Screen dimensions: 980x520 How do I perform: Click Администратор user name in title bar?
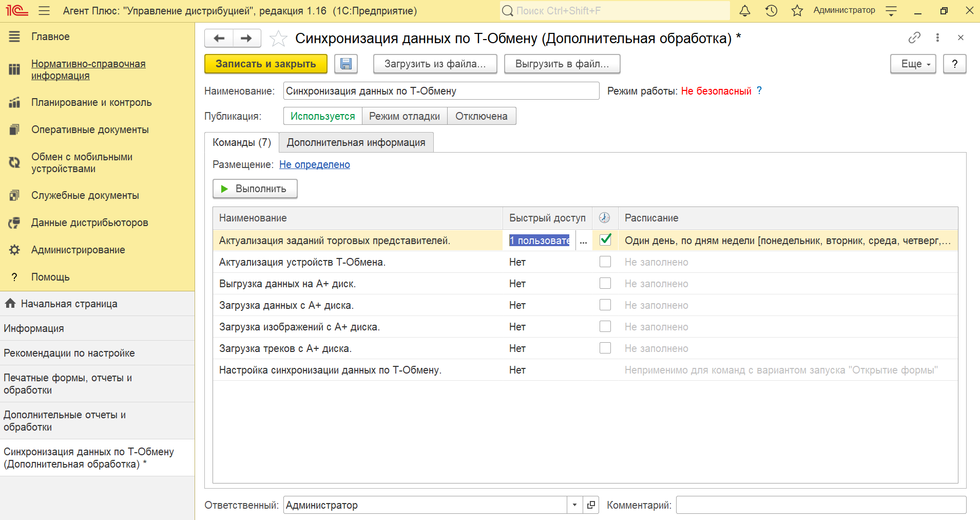coord(844,10)
